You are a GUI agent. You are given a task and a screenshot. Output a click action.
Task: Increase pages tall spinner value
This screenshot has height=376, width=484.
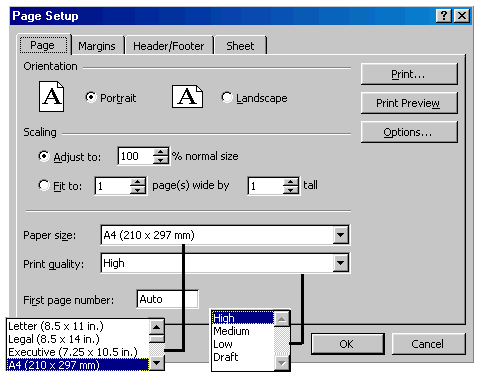pyautogui.click(x=291, y=182)
